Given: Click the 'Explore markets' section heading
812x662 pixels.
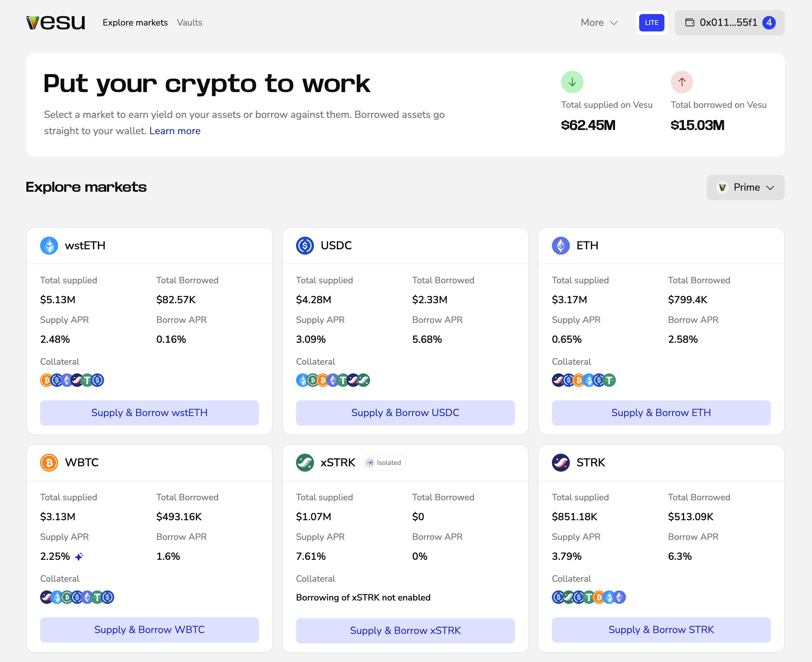Looking at the screenshot, I should [x=86, y=187].
